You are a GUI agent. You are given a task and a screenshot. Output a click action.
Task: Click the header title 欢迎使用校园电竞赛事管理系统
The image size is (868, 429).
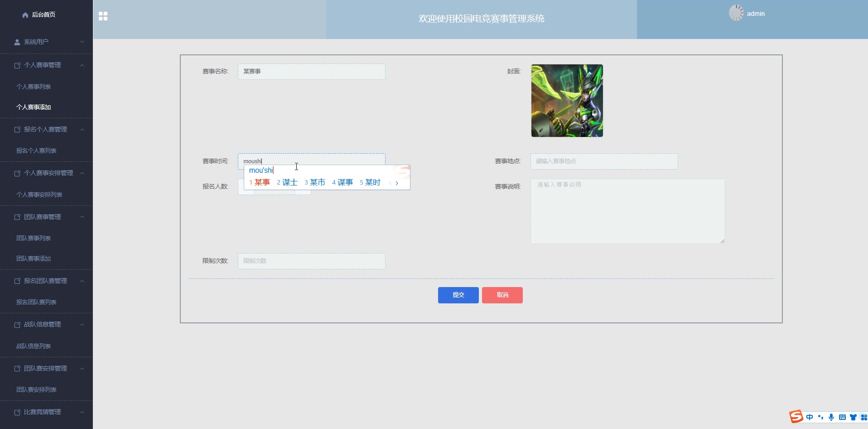482,19
